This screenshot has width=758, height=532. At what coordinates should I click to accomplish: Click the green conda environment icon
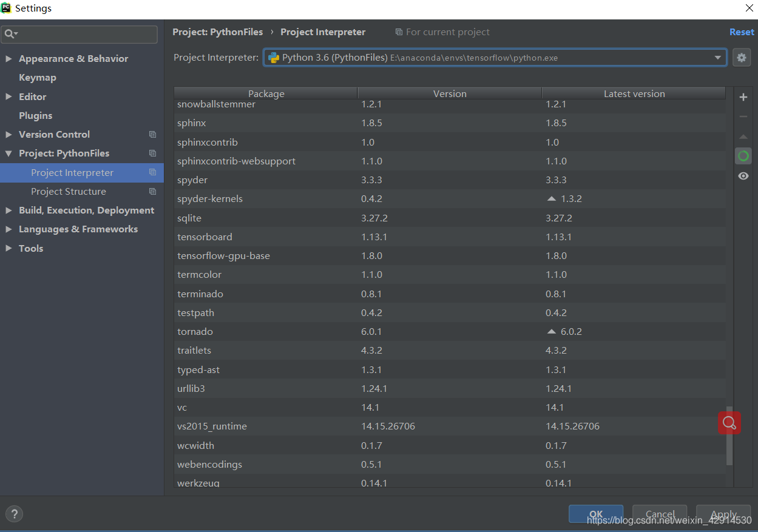743,156
